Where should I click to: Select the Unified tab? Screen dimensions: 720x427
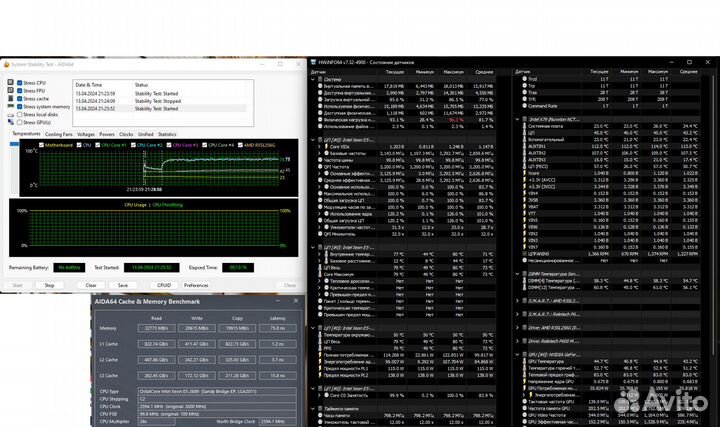click(x=146, y=135)
